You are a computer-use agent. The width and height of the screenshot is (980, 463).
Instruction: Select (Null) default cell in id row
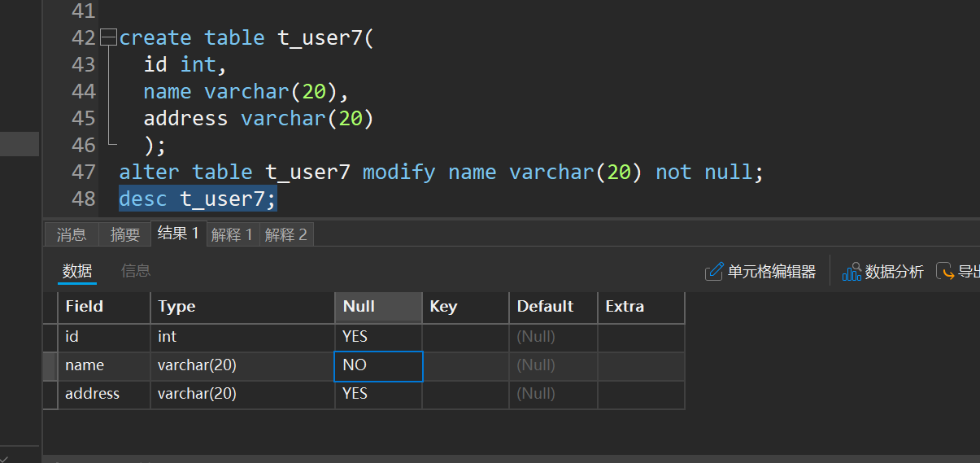(x=553, y=337)
